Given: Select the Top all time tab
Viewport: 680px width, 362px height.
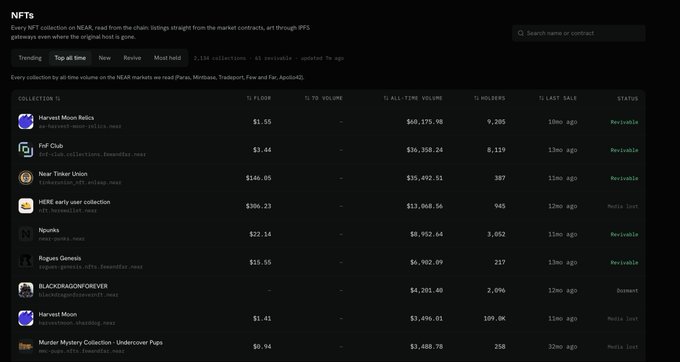Looking at the screenshot, I should [x=70, y=58].
